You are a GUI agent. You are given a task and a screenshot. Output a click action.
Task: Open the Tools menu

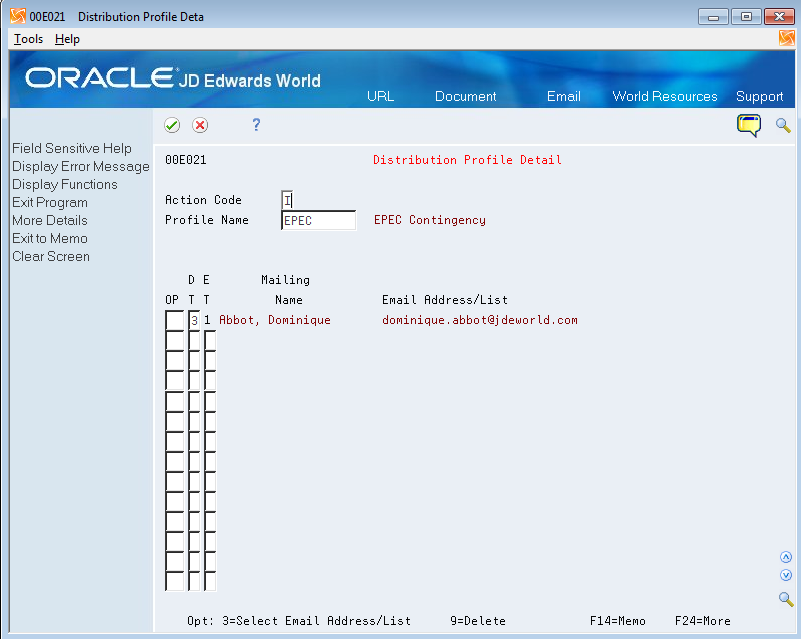pos(28,39)
